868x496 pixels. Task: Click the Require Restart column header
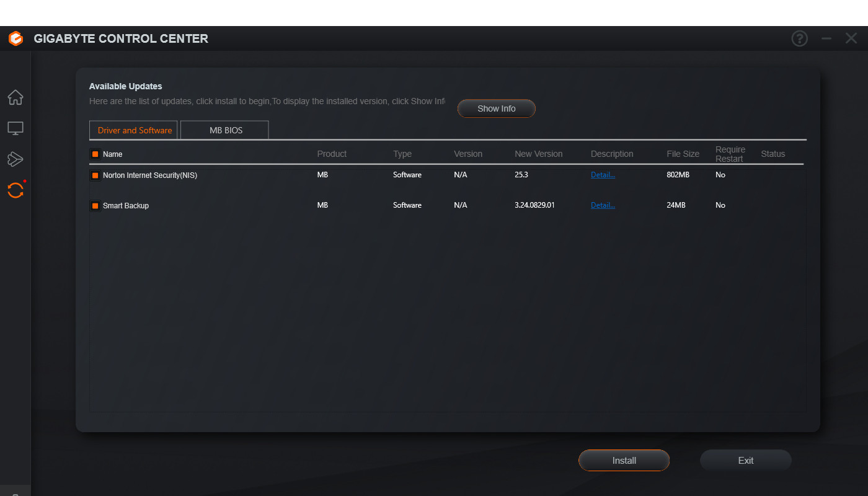pyautogui.click(x=730, y=154)
